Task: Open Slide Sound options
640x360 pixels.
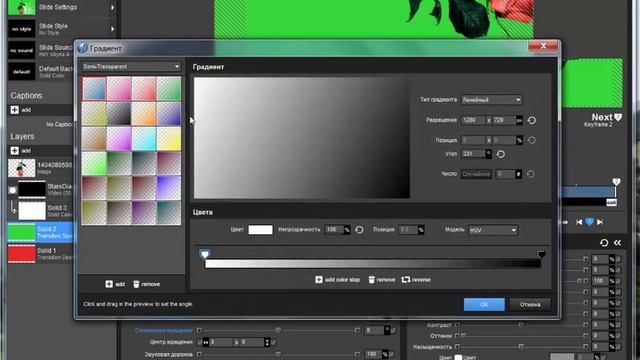Action: pos(40,50)
